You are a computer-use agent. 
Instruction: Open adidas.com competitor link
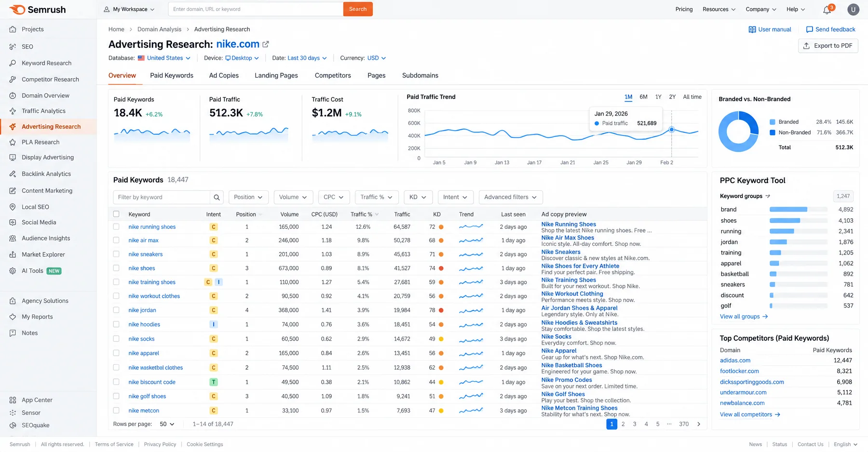pyautogui.click(x=735, y=360)
